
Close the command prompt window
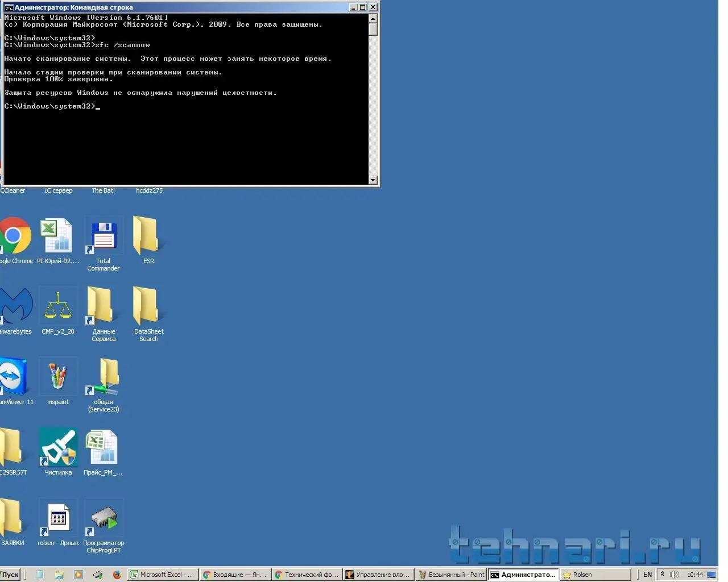point(373,7)
